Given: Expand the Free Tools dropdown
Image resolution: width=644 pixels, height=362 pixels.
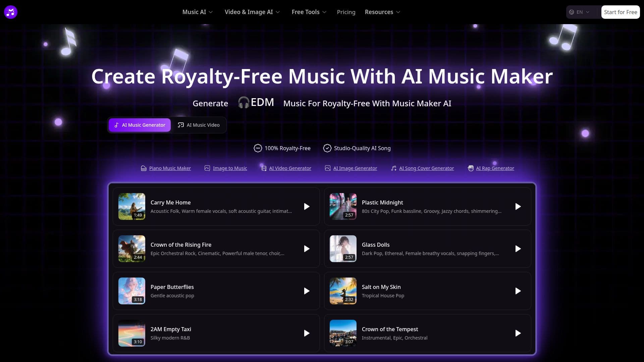Looking at the screenshot, I should pos(309,12).
